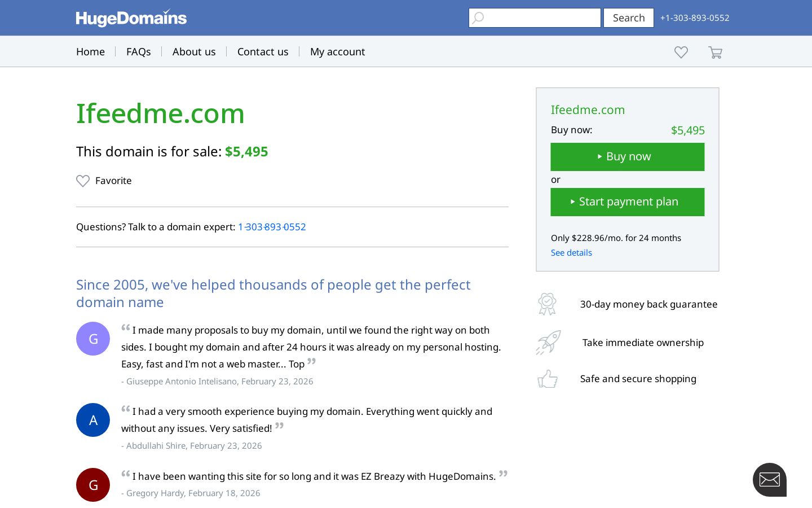Click 'Take immediate ownership' text
Screen dimensions: 812x508
(643, 343)
